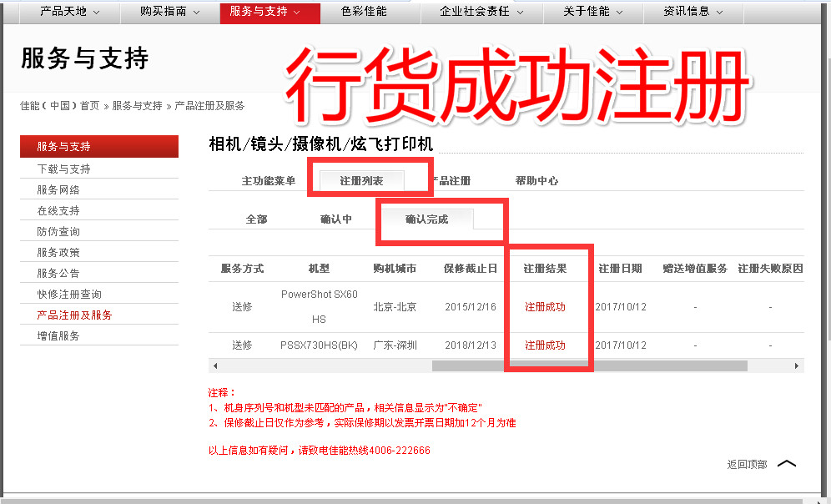Image resolution: width=831 pixels, height=504 pixels.
Task: Open 防伪查询 in the sidebar
Action: (58, 232)
